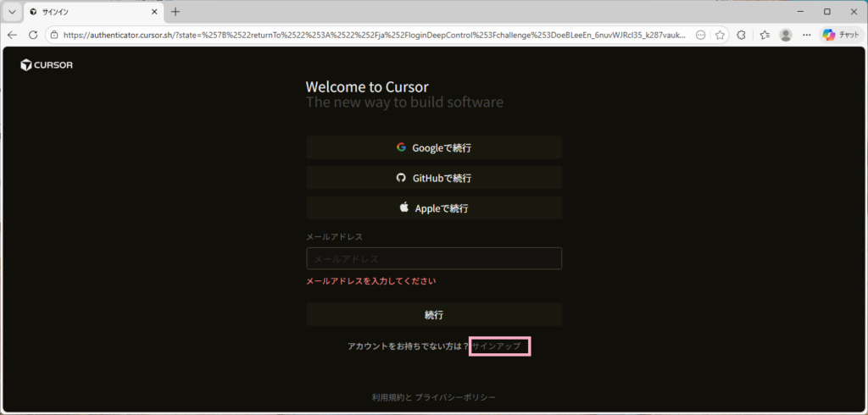Add this page to favorites with the star icon
The image size is (868, 415).
point(720,35)
